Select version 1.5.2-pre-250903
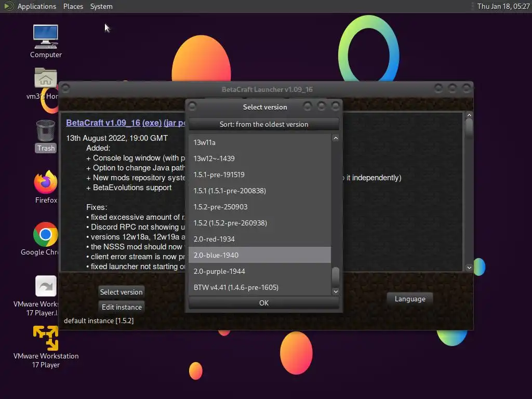Viewport: 532px width, 399px height. 260,207
